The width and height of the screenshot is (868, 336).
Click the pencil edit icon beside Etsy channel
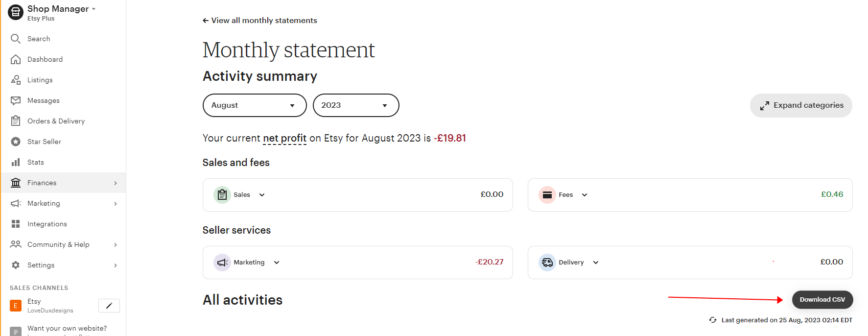coord(109,306)
